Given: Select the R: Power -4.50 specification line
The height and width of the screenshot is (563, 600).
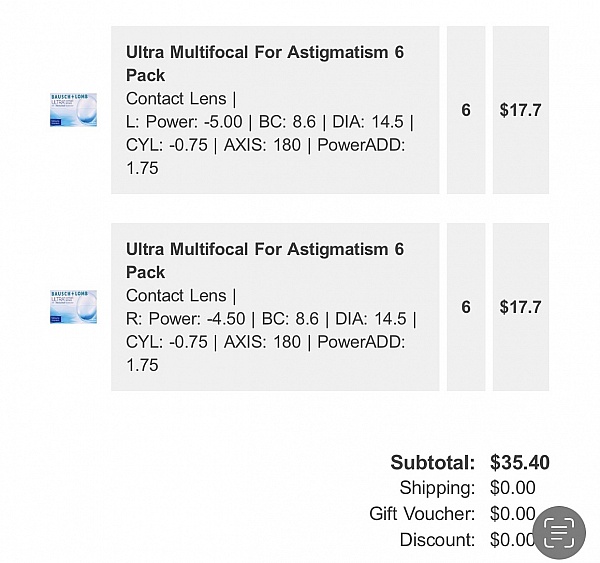Looking at the screenshot, I should coord(271,319).
